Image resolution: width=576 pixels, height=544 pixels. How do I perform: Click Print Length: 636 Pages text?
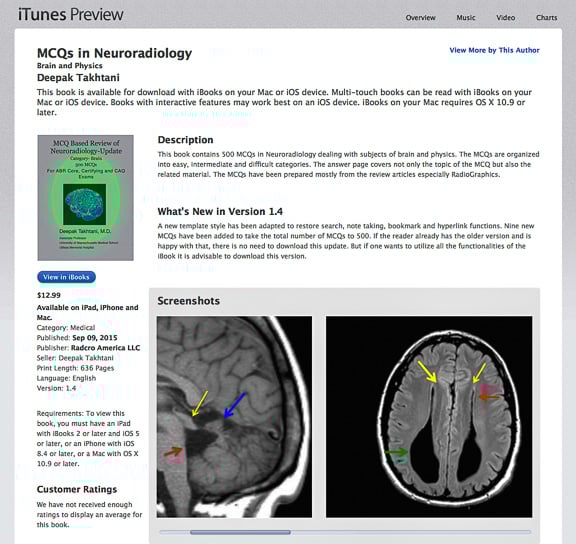pos(75,368)
